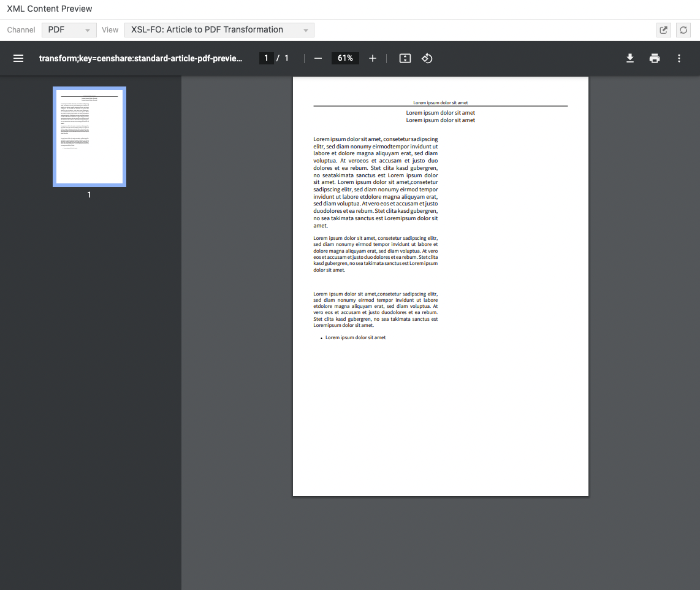
Task: Select page 1 thumbnail in the sidebar
Action: pos(89,136)
